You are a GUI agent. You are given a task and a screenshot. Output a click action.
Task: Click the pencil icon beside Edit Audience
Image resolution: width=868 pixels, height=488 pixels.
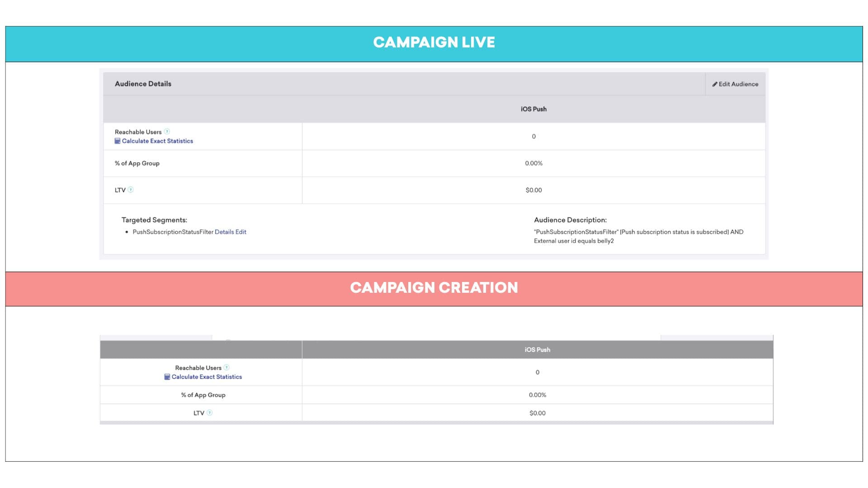(715, 84)
